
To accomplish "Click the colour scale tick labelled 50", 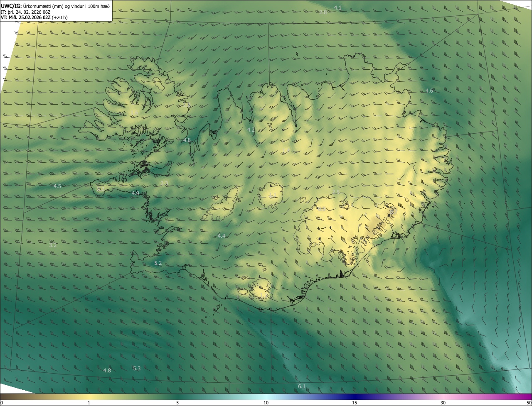I will pos(529,403).
